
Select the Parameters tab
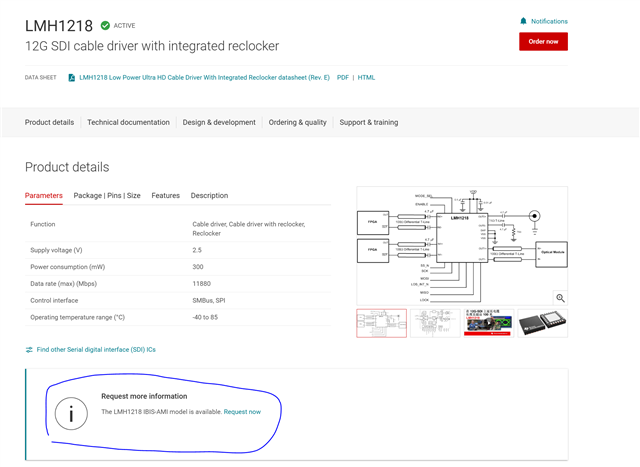(x=44, y=196)
